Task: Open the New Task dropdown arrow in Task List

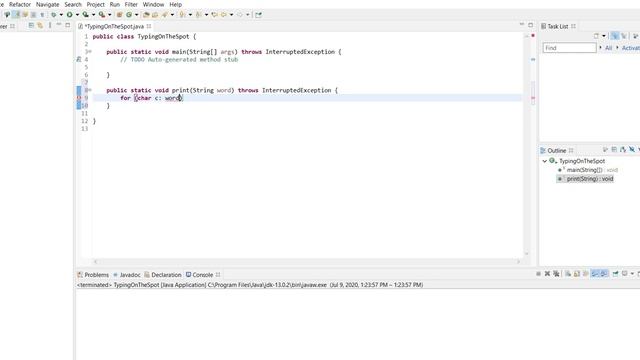Action: pyautogui.click(x=604, y=36)
